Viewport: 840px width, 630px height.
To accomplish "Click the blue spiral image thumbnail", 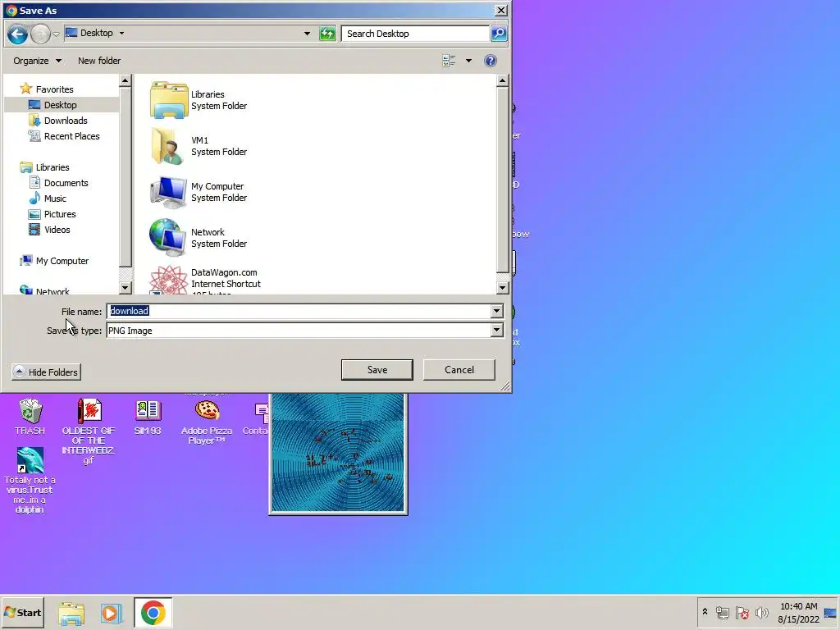I will tap(338, 453).
